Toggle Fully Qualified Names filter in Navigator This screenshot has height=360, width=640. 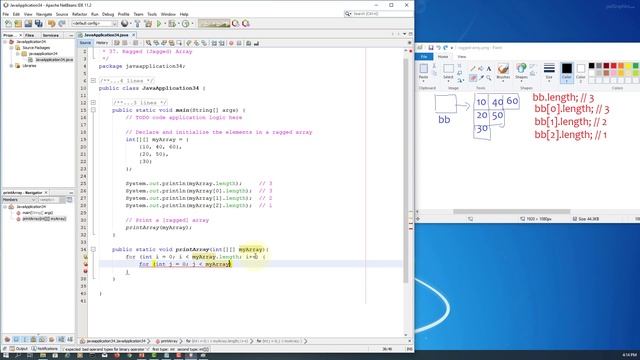coord(52,339)
